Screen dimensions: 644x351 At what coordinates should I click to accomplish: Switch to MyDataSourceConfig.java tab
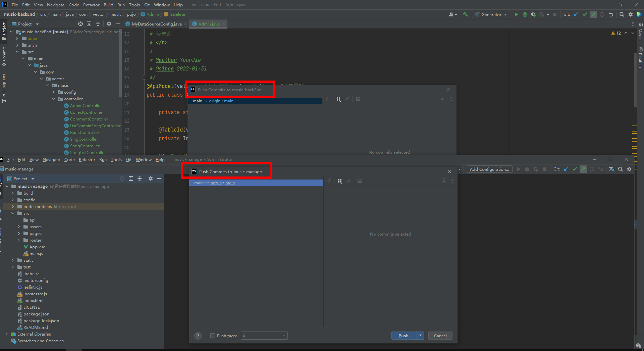pyautogui.click(x=156, y=24)
